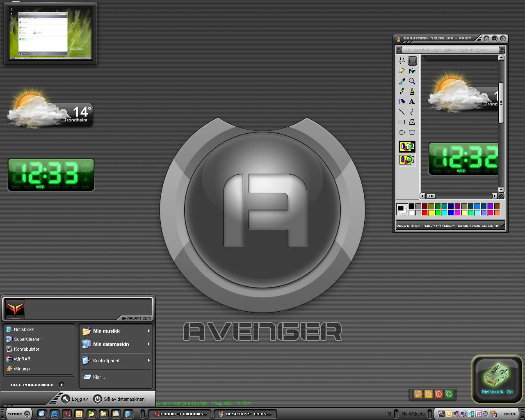This screenshot has height=420, width=525.
Task: Pick the Fill With Color bucket tool
Action: click(412, 71)
